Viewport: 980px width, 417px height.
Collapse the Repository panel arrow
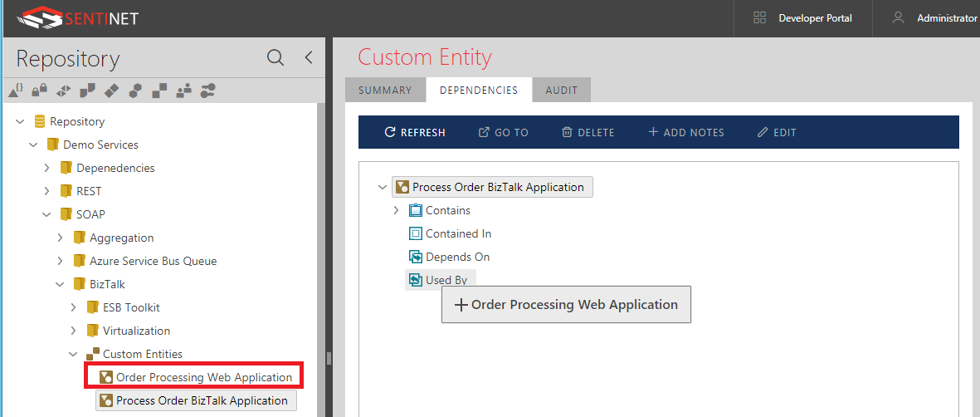click(308, 57)
